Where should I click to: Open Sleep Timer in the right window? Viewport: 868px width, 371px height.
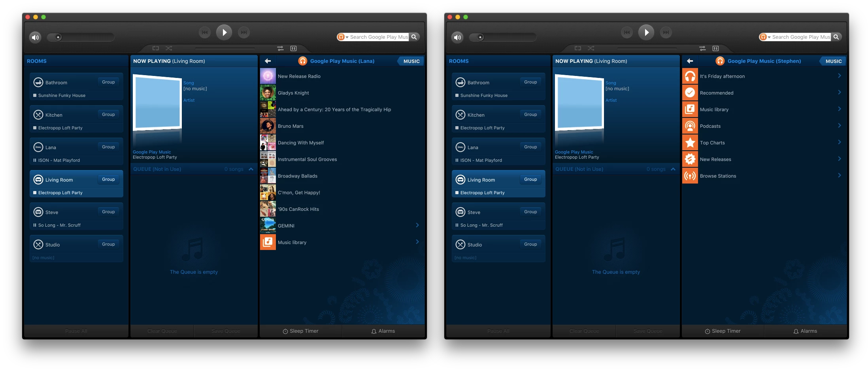723,331
